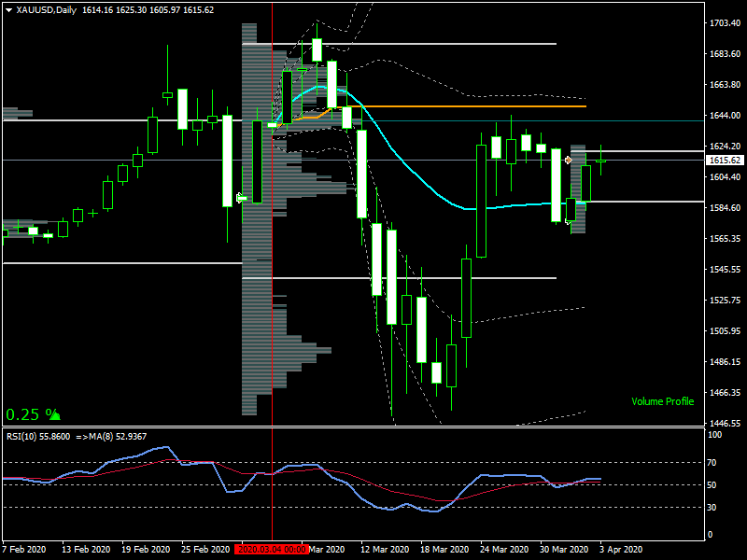Click the white arrow marker under the 31 March candle

[568, 221]
